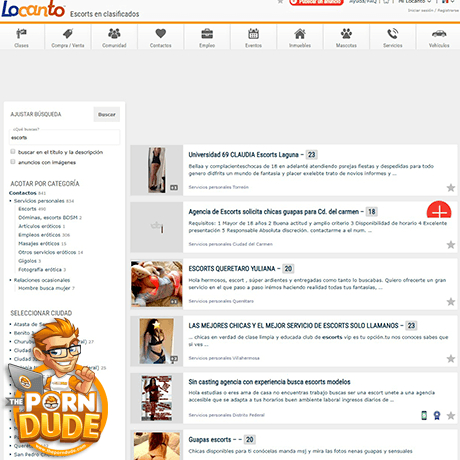
Task: Favorite the Universidad 69 CLAUDIA ad with its star
Action: [x=451, y=188]
